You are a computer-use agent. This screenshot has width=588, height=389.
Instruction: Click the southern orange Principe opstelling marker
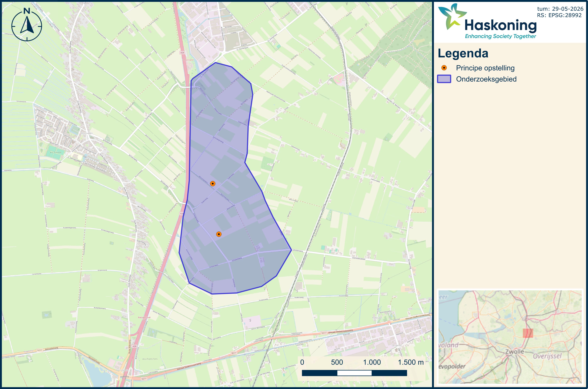click(219, 234)
